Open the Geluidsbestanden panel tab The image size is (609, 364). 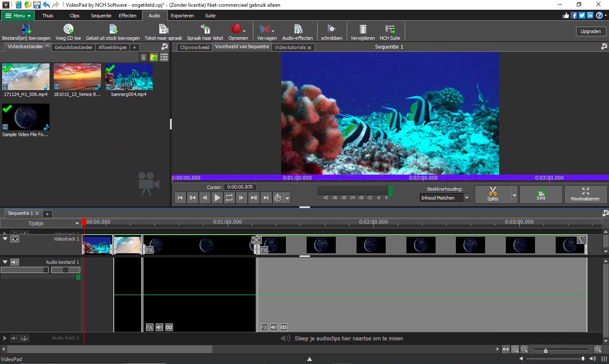[x=73, y=47]
